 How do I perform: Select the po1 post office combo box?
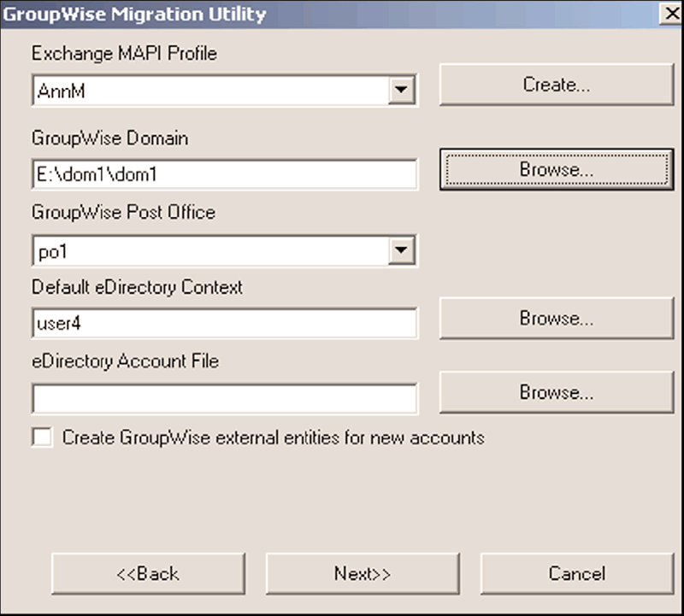point(225,250)
